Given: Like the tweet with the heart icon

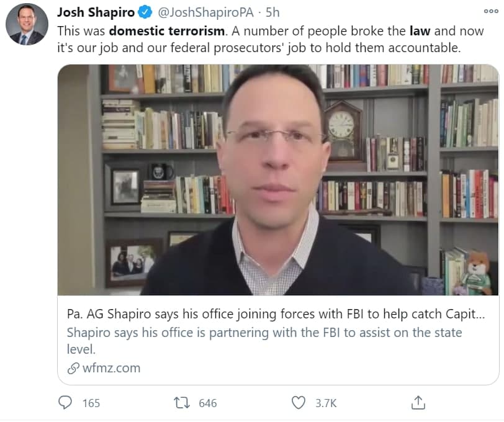Looking at the screenshot, I should click(299, 403).
